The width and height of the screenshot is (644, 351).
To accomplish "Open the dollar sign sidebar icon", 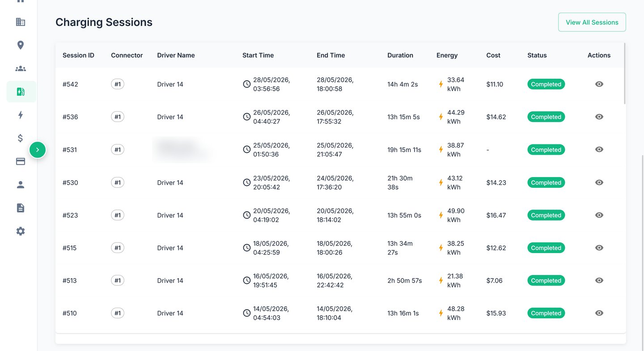I will (x=21, y=138).
